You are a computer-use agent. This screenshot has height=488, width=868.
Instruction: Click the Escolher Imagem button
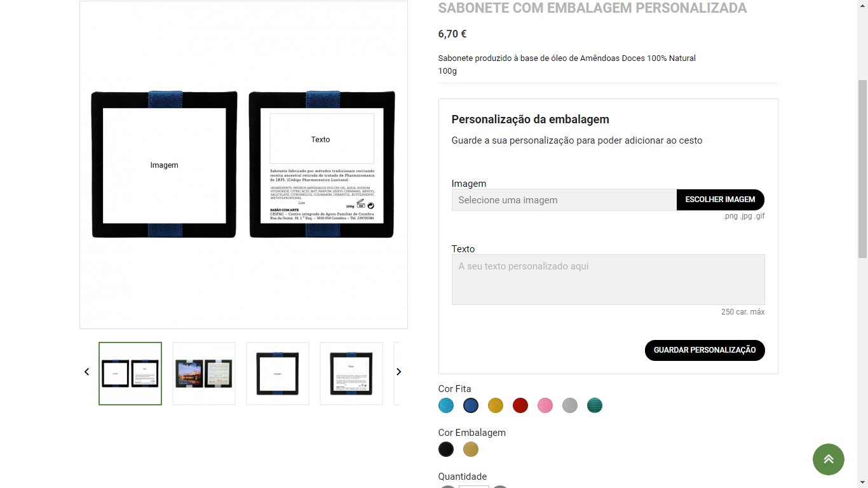click(721, 200)
